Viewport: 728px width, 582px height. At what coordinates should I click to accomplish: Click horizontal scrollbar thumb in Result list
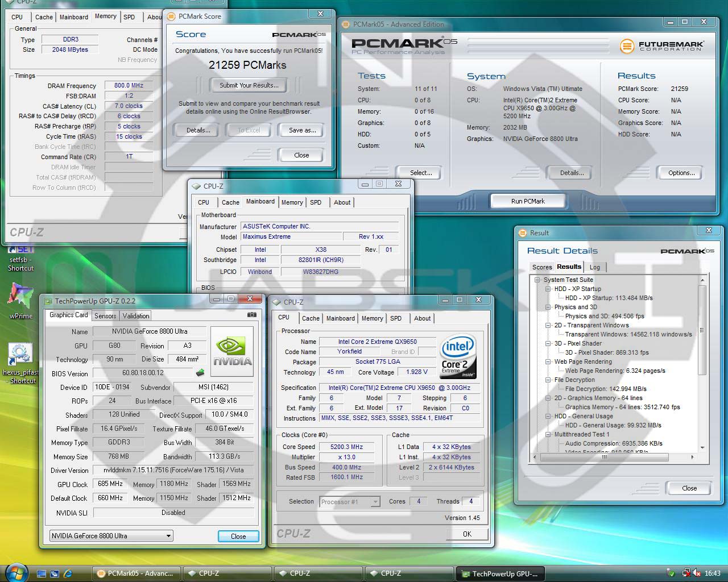tap(604, 456)
